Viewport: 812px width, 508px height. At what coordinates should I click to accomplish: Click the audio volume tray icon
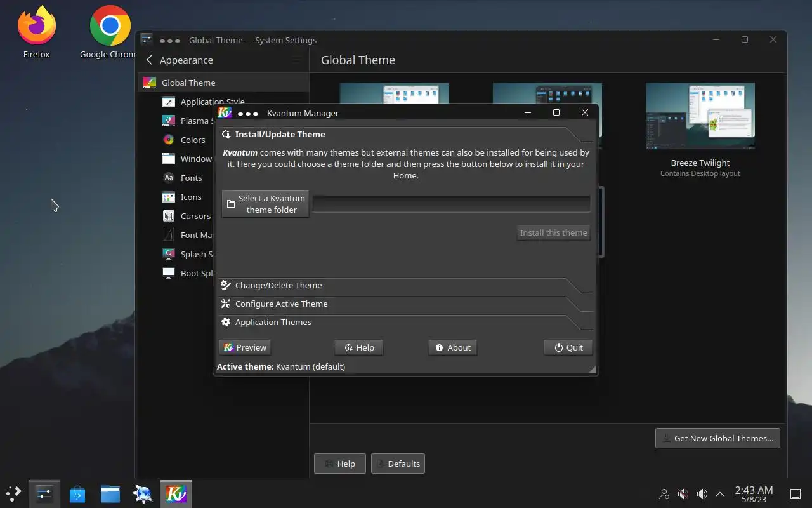tap(702, 494)
